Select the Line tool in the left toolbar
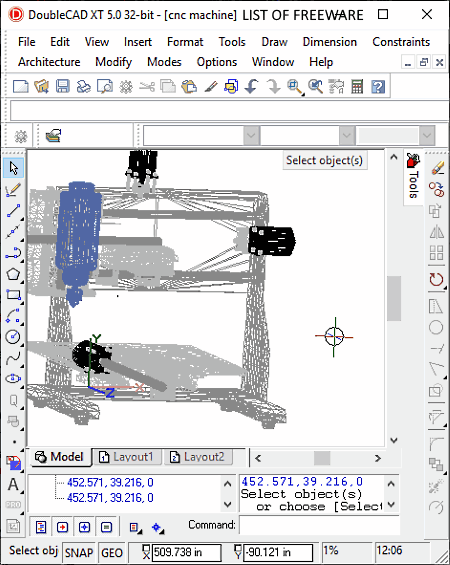450x565 pixels. 13,211
